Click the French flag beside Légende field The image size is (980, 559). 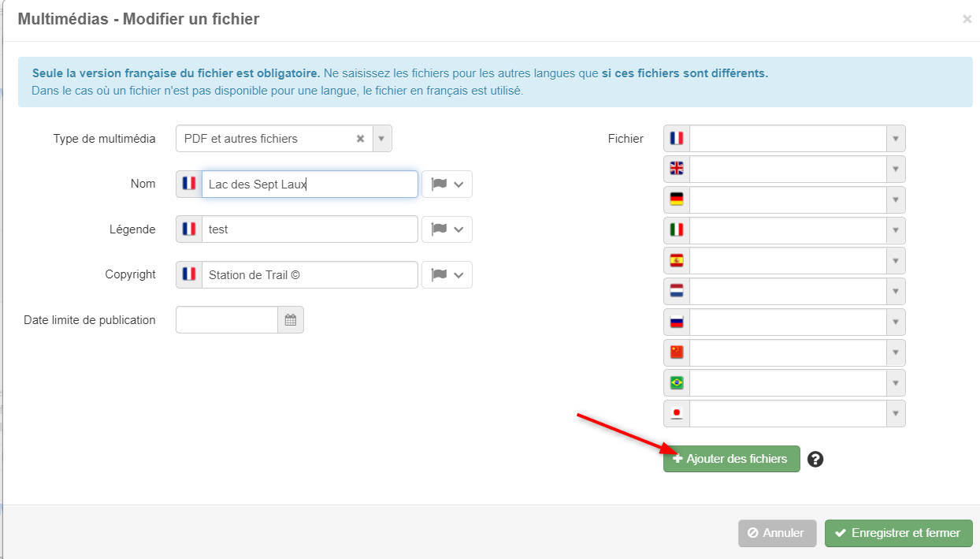pyautogui.click(x=189, y=229)
